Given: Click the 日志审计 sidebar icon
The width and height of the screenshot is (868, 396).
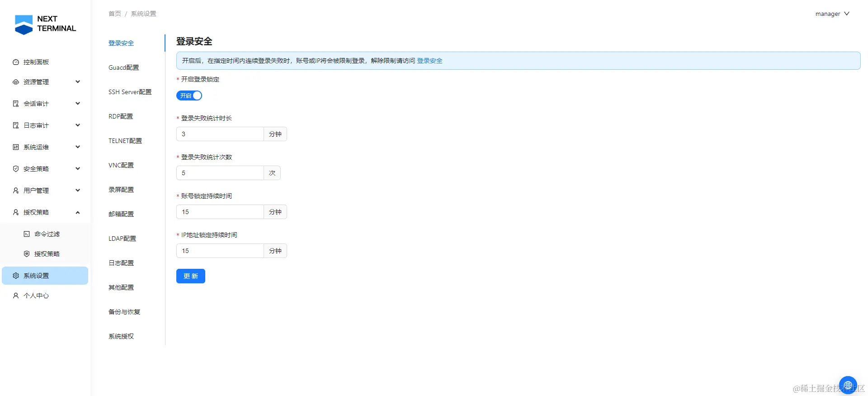Looking at the screenshot, I should (x=16, y=125).
